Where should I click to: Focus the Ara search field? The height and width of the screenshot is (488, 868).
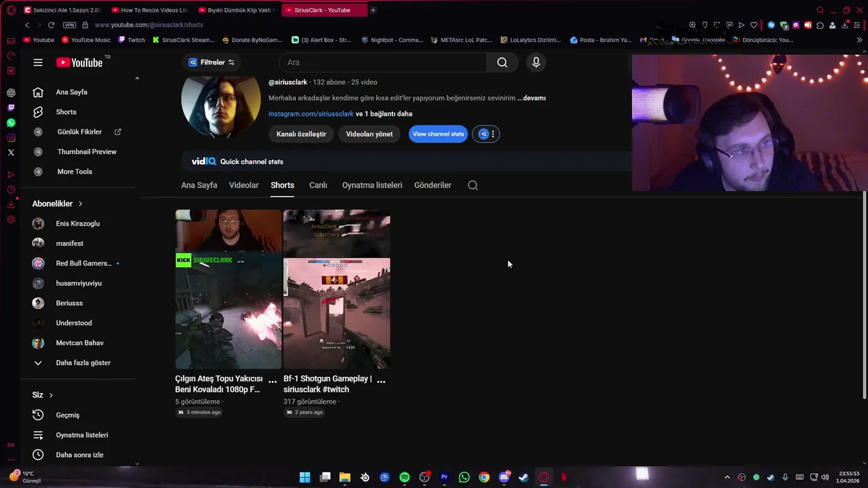point(383,62)
